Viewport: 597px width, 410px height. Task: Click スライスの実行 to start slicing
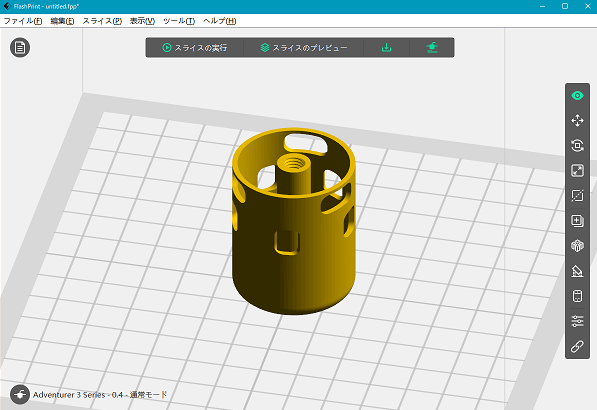195,48
